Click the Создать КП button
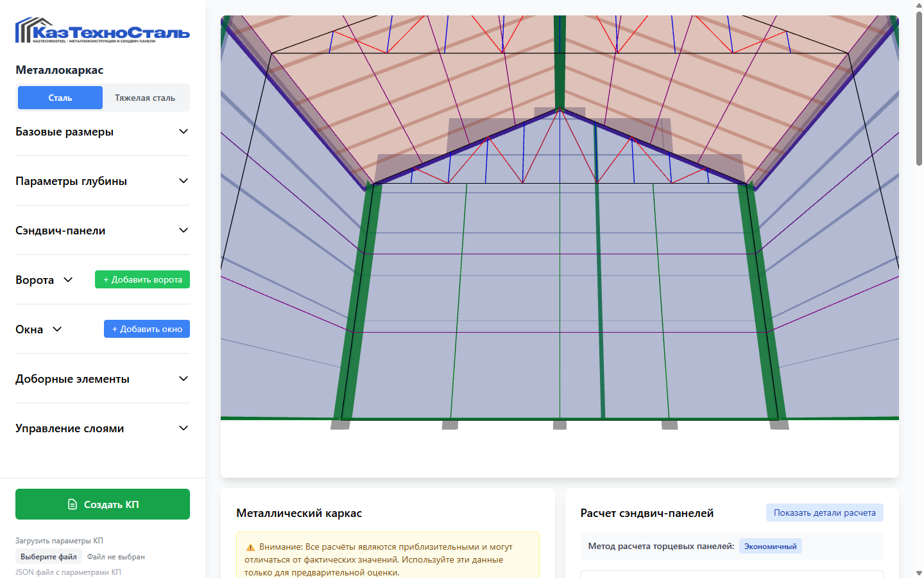Viewport: 924px width, 578px height. (103, 504)
